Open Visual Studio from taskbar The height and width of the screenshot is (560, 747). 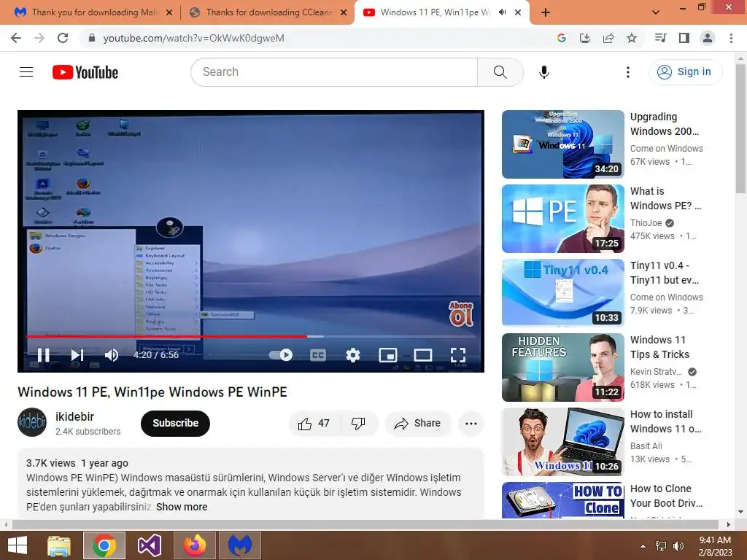coord(149,545)
